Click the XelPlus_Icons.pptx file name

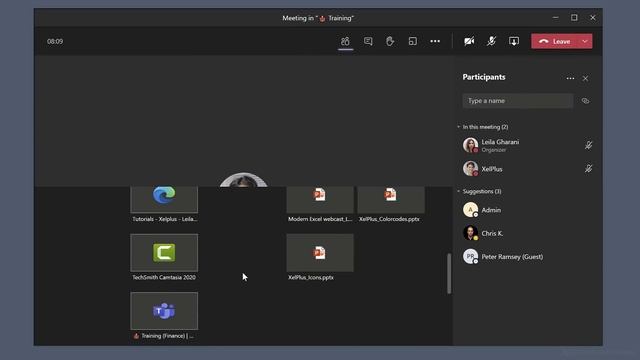311,278
